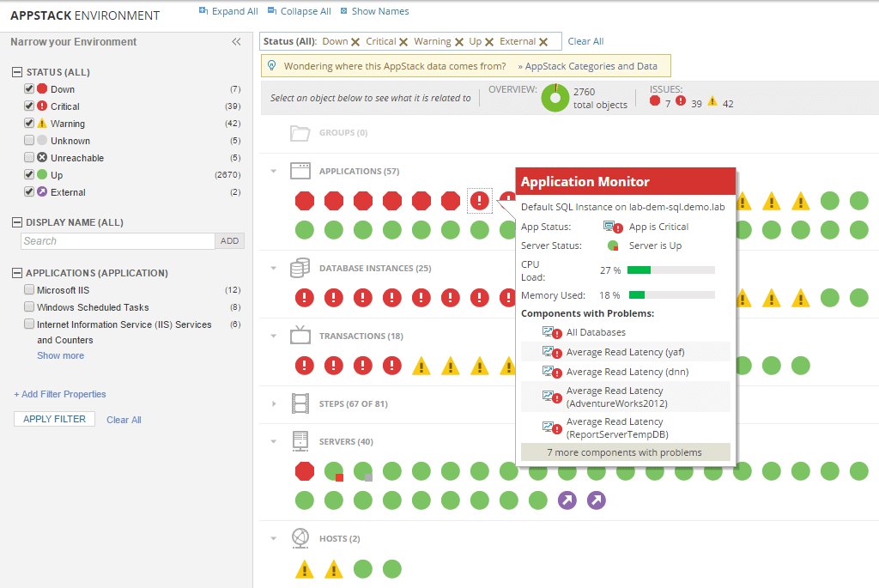Remove the Down tag from status filter
The width and height of the screenshot is (879, 588).
[355, 42]
